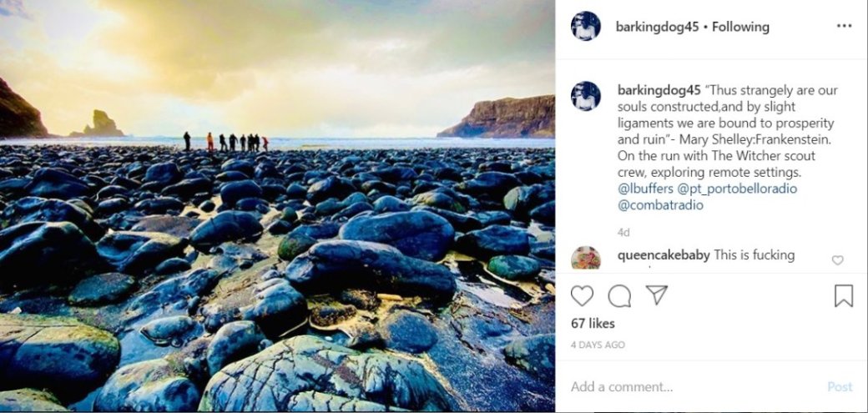Open the @combatradio mention

pyautogui.click(x=660, y=205)
